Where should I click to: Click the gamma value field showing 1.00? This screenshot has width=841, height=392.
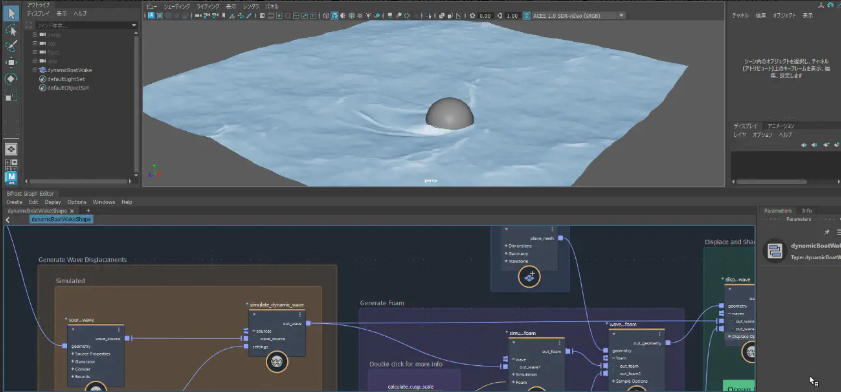512,16
